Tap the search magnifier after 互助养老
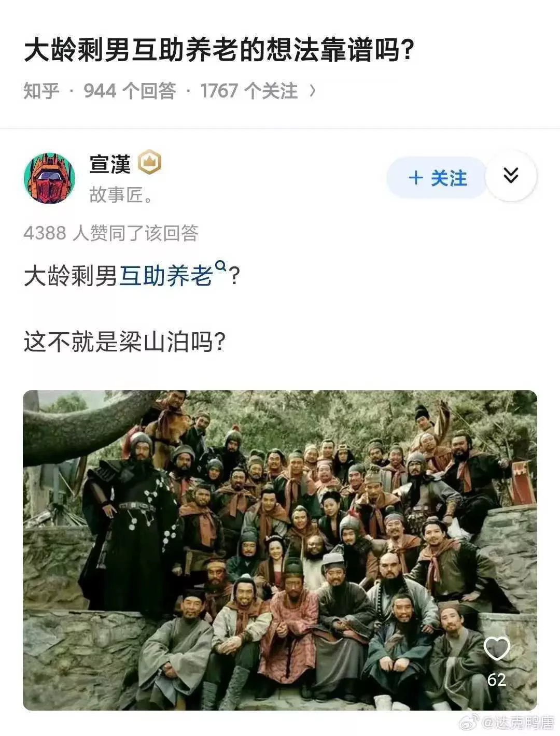This screenshot has height=736, width=560. 220,266
